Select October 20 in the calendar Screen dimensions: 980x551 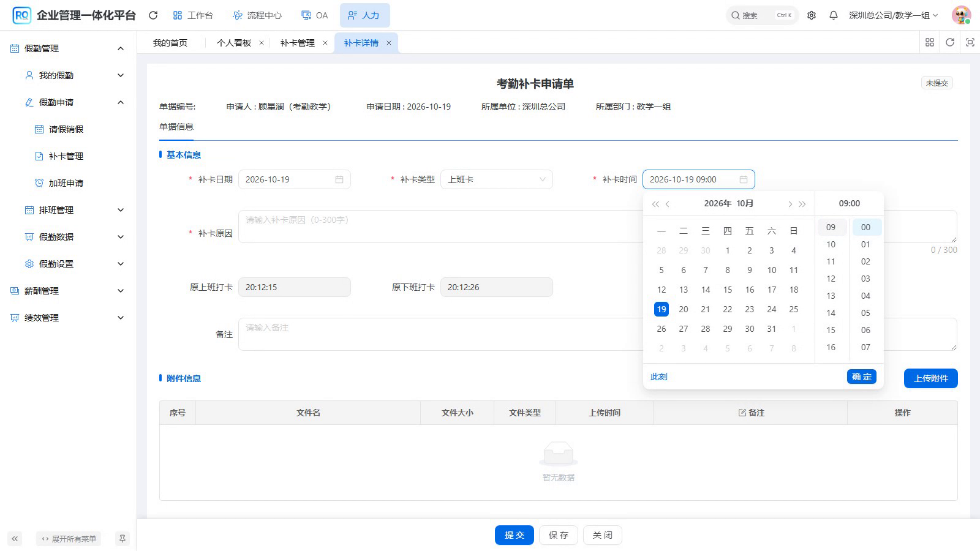point(684,309)
